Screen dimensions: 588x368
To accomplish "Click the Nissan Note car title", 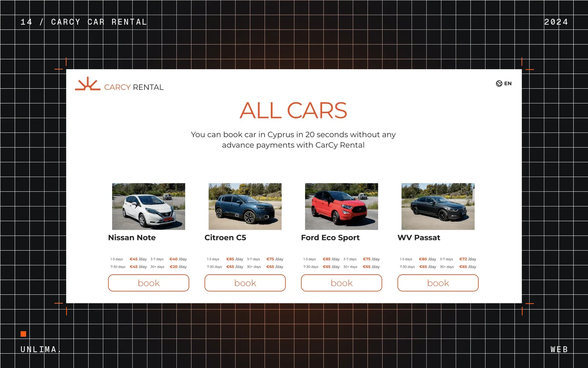I will [132, 238].
